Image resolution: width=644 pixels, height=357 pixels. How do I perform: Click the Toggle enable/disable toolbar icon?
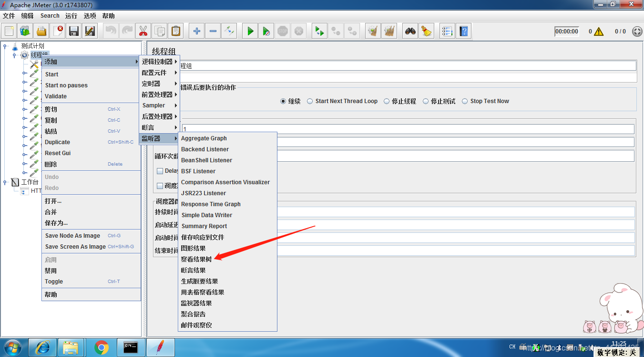[x=229, y=31]
